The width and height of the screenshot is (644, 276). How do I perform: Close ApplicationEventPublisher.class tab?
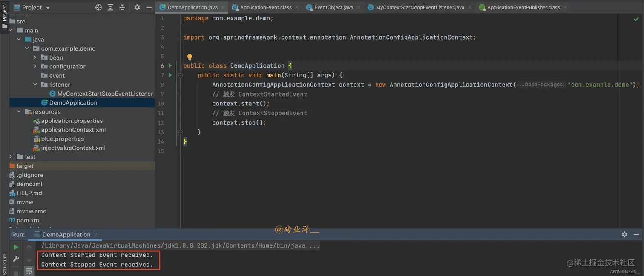[565, 7]
